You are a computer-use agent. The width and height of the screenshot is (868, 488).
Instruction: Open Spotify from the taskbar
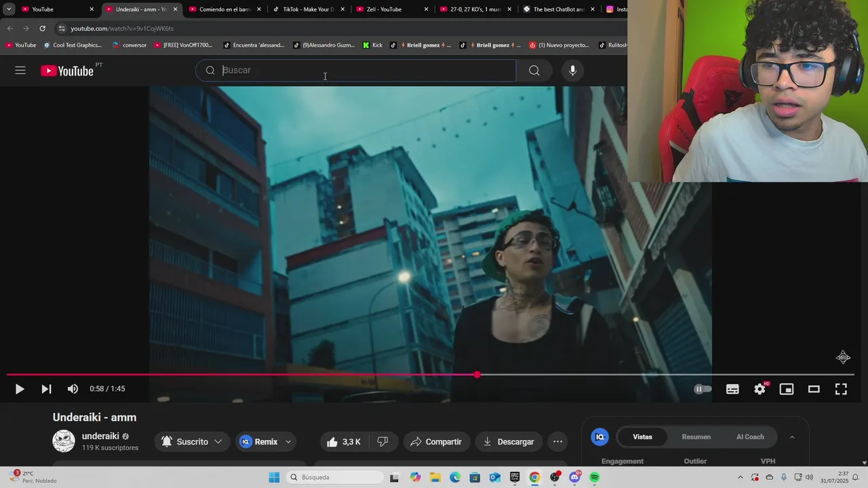pos(595,477)
